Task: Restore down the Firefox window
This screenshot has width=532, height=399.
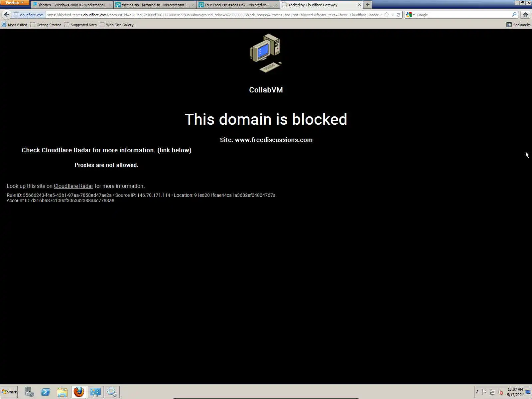Action: pos(523,3)
